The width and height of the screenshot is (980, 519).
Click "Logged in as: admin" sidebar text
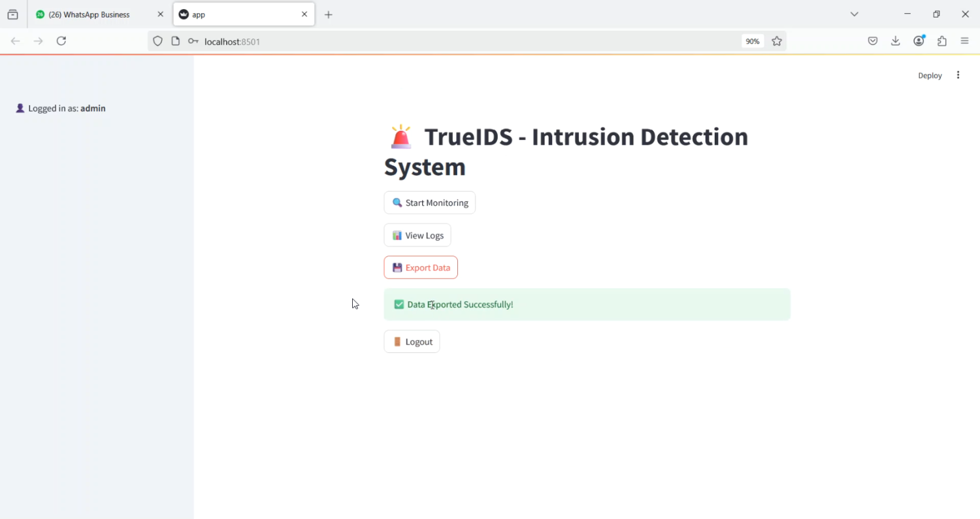pos(61,109)
